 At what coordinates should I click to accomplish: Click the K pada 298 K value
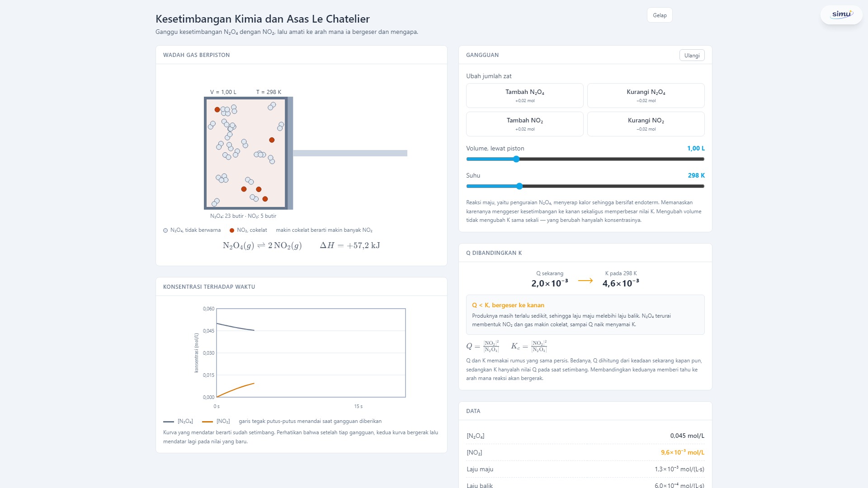click(x=621, y=283)
